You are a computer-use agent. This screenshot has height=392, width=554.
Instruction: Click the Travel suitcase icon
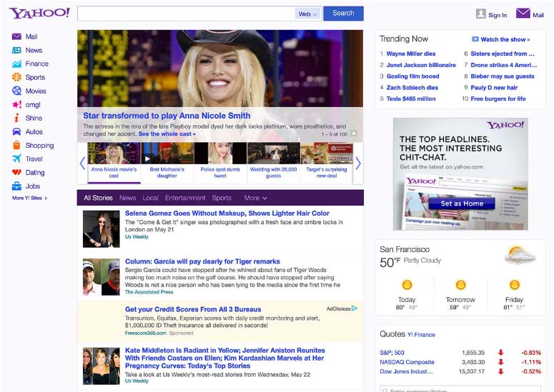pyautogui.click(x=16, y=159)
